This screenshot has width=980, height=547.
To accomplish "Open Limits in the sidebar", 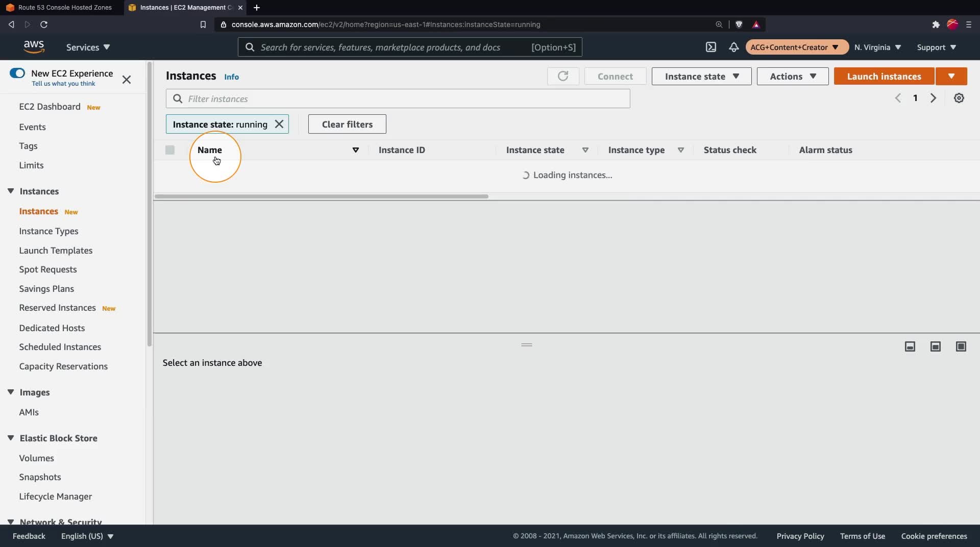I will tap(31, 165).
